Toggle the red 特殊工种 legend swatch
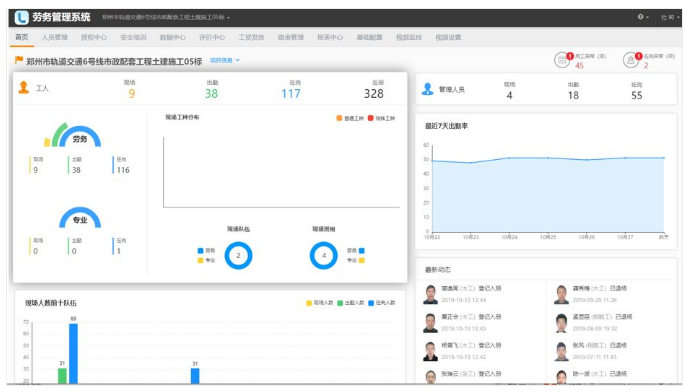Viewport: 691px width, 392px height. 371,118
